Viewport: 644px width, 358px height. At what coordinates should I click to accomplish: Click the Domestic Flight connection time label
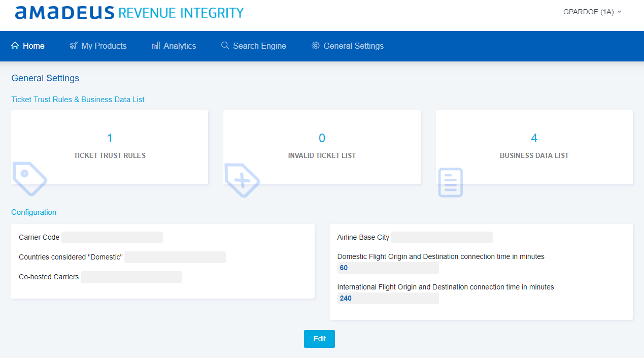441,256
